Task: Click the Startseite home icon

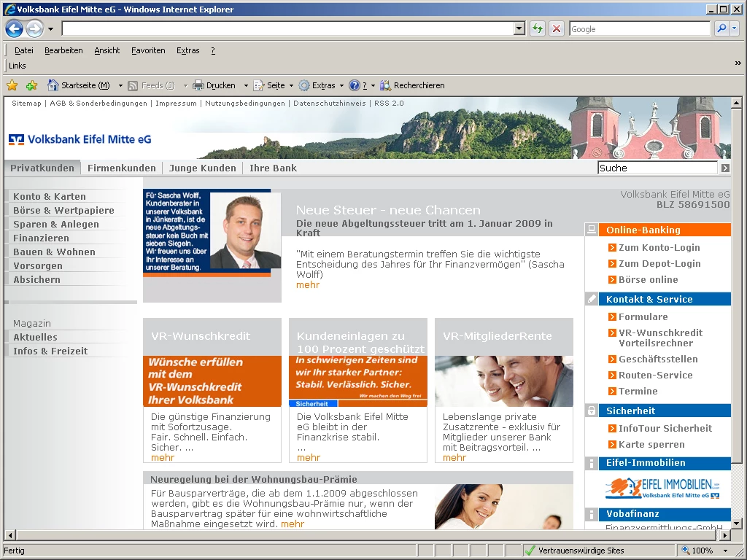Action: point(53,85)
